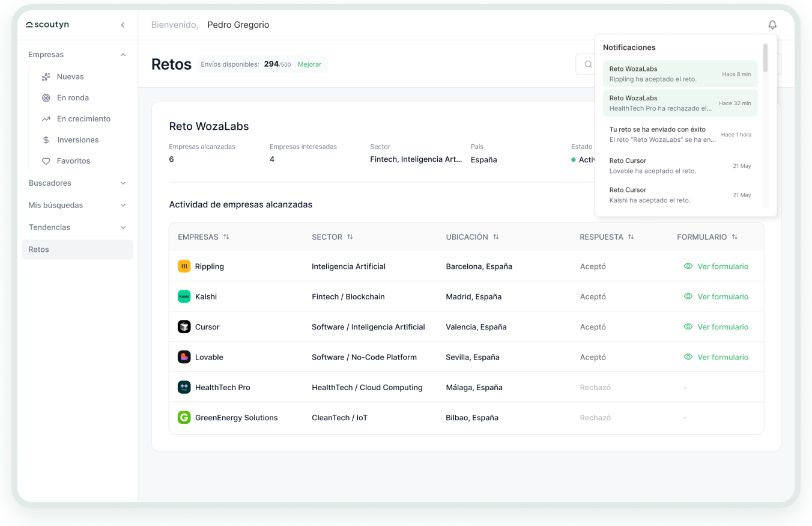The height and width of the screenshot is (526, 812).
Task: Click the scoutyn logo in the sidebar
Action: pos(47,25)
